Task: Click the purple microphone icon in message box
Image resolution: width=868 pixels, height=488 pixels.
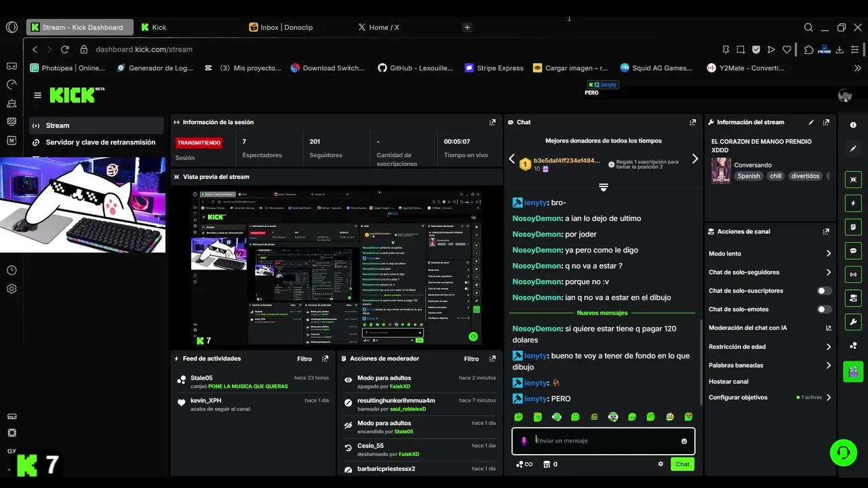Action: coord(524,441)
